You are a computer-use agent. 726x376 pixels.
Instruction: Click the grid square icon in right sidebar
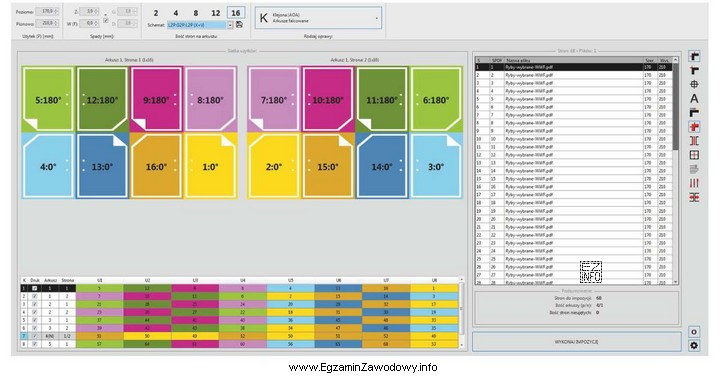tap(694, 155)
